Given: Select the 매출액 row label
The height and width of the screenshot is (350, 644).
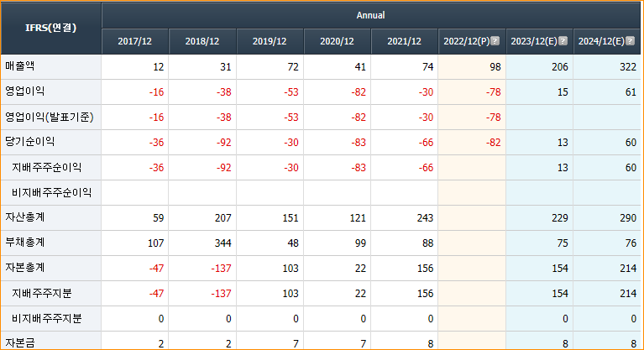Looking at the screenshot, I should pos(19,65).
